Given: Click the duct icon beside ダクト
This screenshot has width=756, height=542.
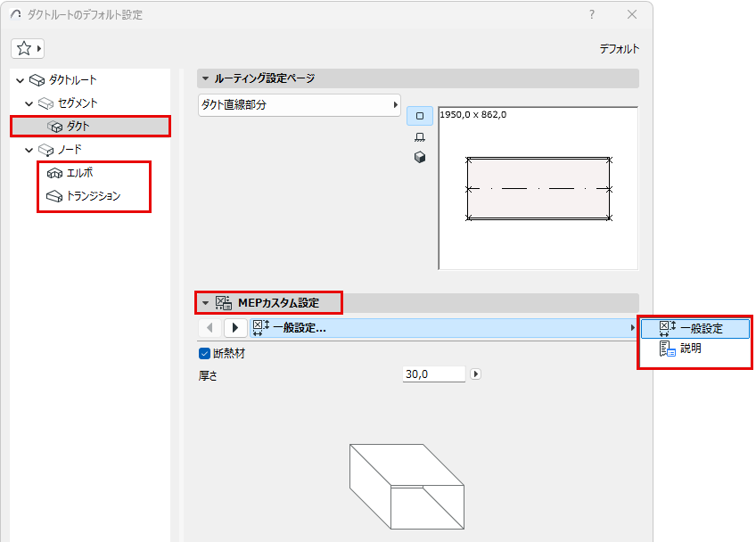Looking at the screenshot, I should coord(54,126).
